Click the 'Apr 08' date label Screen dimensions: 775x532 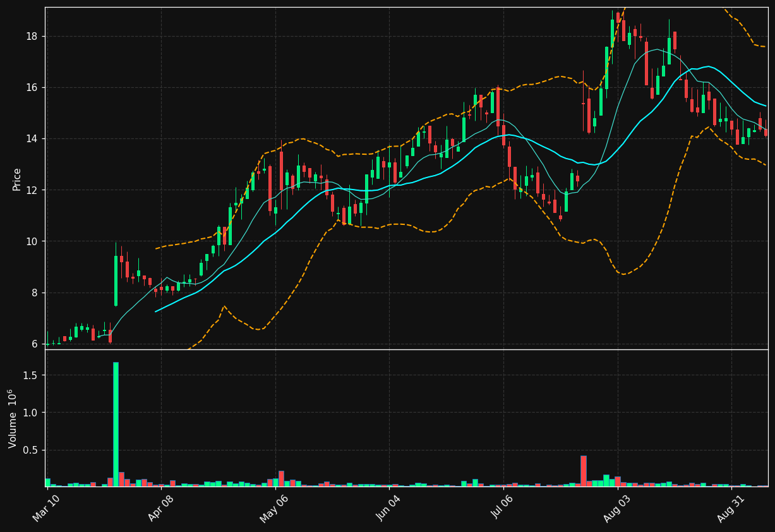[160, 508]
